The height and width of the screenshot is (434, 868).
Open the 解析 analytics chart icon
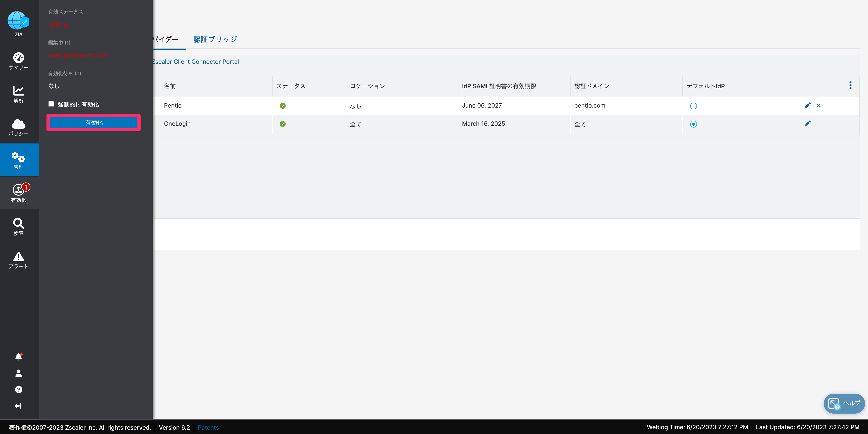coord(19,91)
